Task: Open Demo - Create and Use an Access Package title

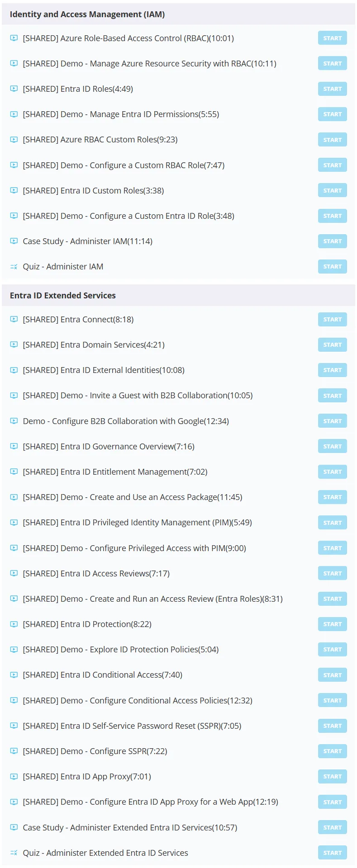Action: pyautogui.click(x=133, y=497)
